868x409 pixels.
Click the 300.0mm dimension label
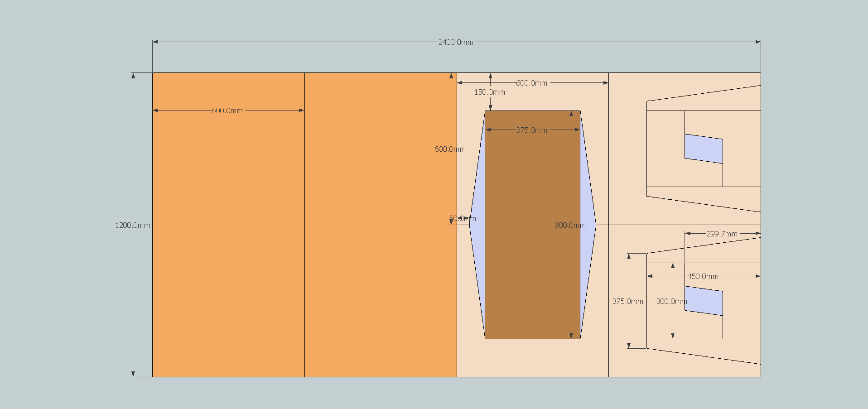pyautogui.click(x=672, y=301)
